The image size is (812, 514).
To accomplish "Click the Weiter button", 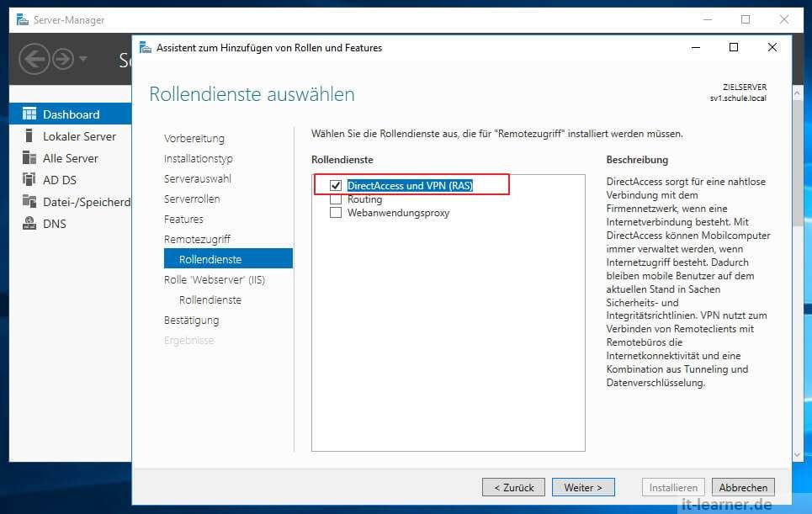I will coord(583,487).
